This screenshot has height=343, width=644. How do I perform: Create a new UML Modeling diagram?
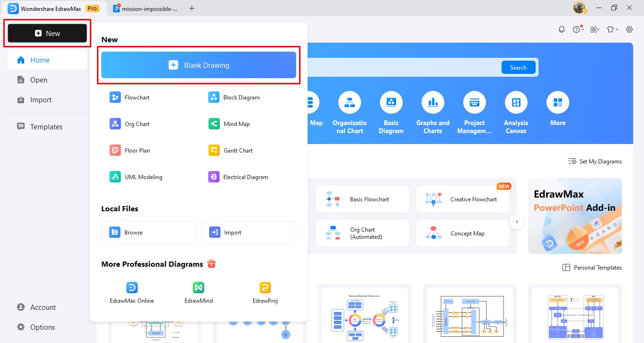136,177
